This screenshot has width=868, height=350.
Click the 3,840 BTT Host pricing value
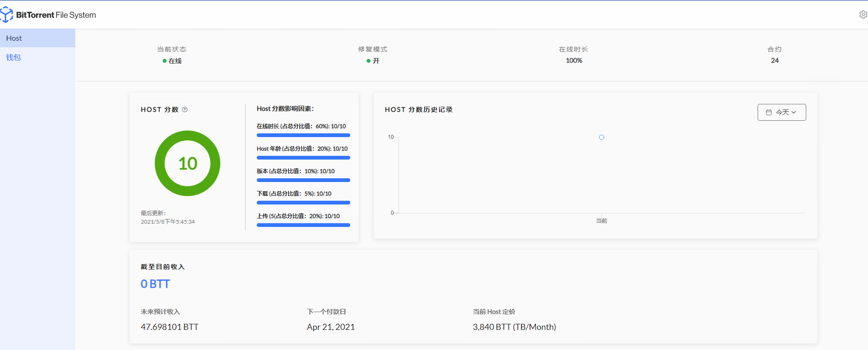(x=514, y=327)
